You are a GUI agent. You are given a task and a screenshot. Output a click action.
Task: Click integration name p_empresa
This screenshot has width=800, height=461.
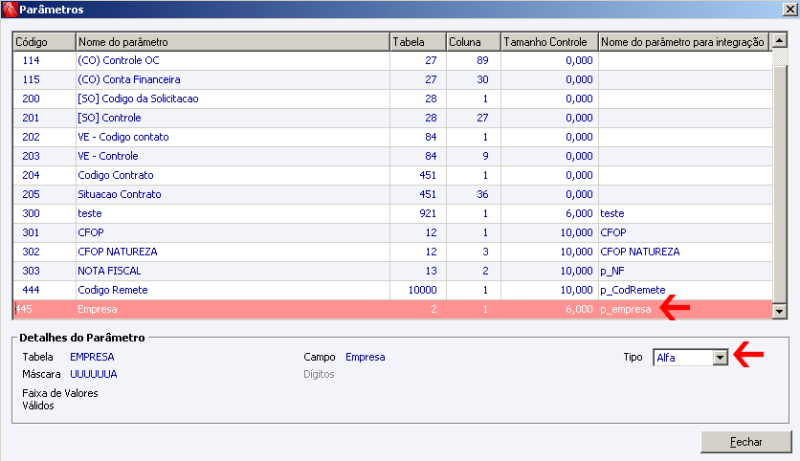(x=626, y=309)
